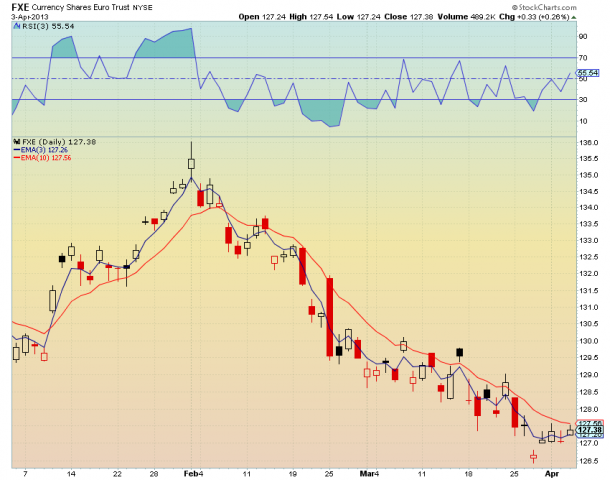Image resolution: width=610 pixels, height=480 pixels.
Task: Click the RSI 30 axis label
Action: point(583,100)
